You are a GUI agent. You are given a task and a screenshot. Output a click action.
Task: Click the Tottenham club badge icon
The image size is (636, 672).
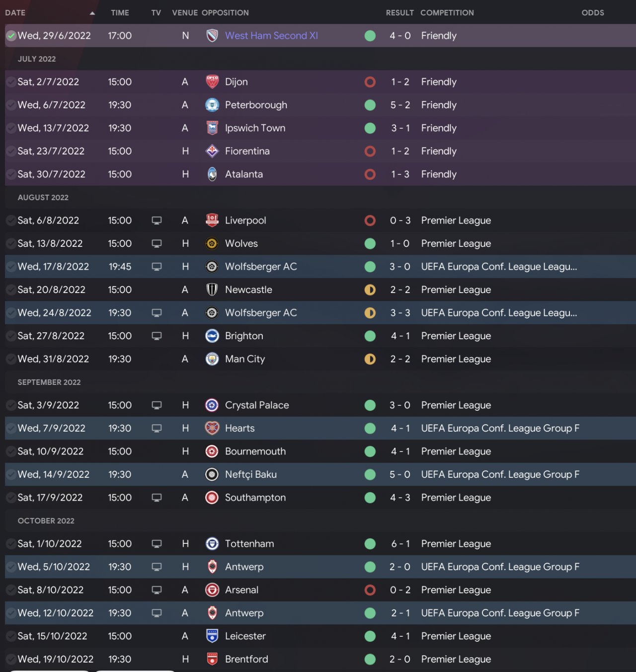(212, 544)
